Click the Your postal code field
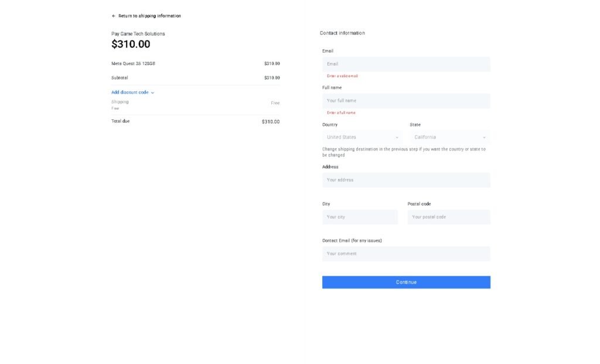Viewport: 600px width, 364px height. [449, 217]
